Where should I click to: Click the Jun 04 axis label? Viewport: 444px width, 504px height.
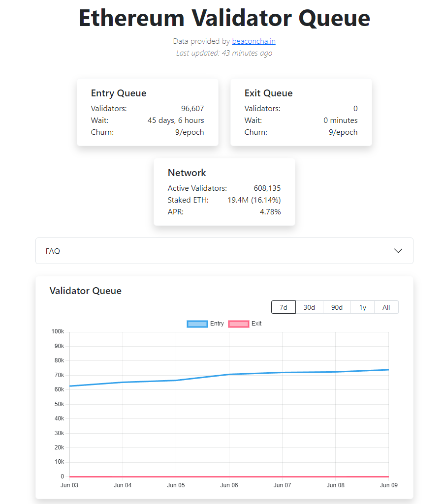[x=123, y=485]
